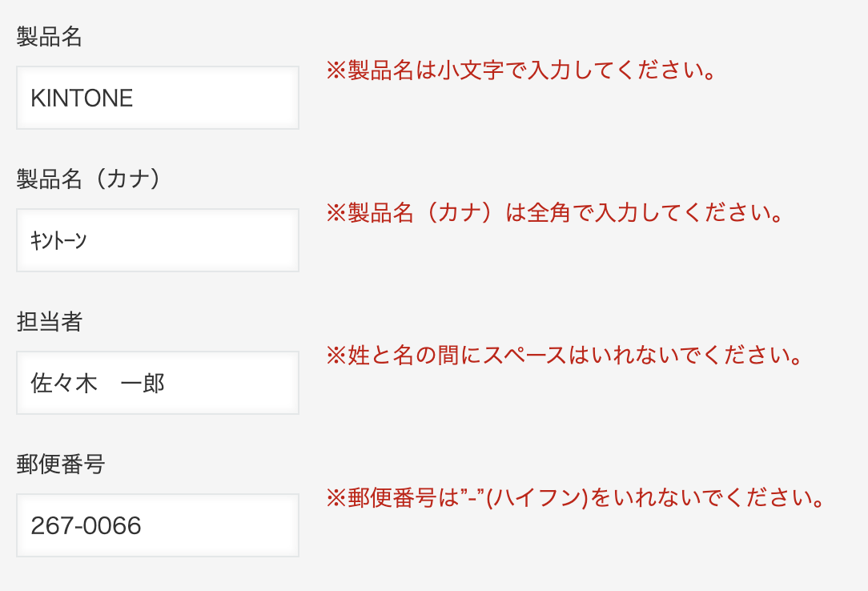Viewport: 868px width, 591px height.
Task: Click the 姓と名 space error message
Action: click(x=565, y=356)
